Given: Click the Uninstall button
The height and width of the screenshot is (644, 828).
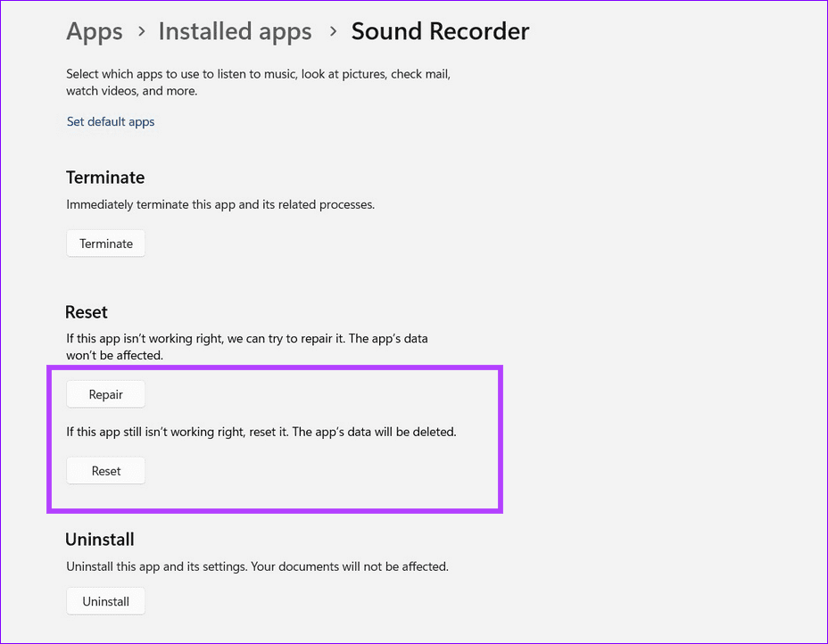Looking at the screenshot, I should coord(105,600).
